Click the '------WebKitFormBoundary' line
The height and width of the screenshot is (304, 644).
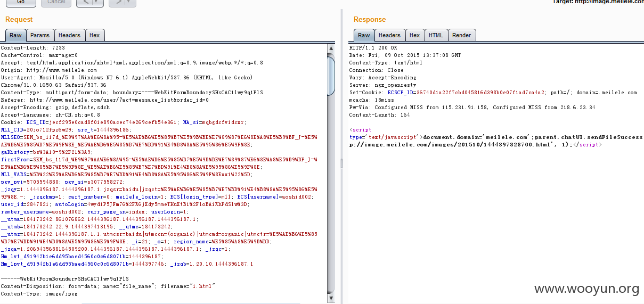[64, 279]
